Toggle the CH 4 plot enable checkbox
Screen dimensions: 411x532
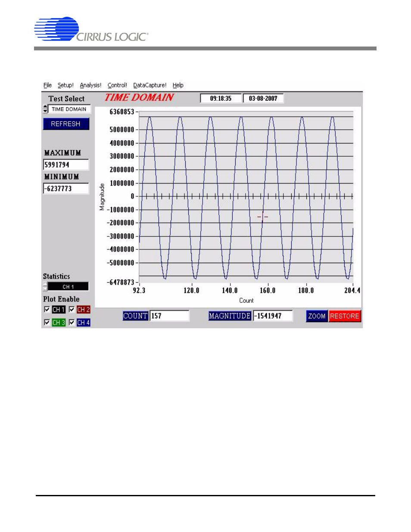[x=72, y=322]
